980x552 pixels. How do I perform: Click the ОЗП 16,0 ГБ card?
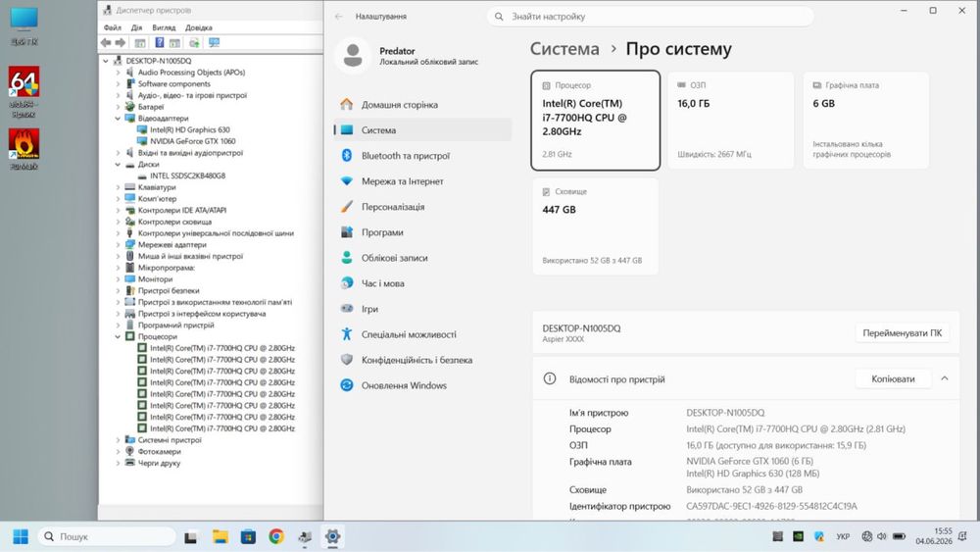pyautogui.click(x=731, y=120)
